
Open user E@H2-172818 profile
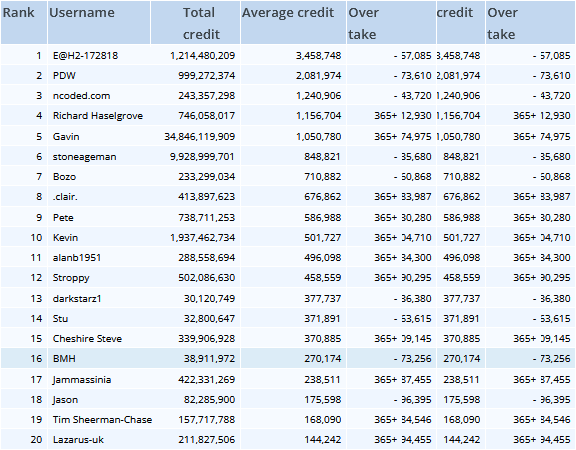85,55
